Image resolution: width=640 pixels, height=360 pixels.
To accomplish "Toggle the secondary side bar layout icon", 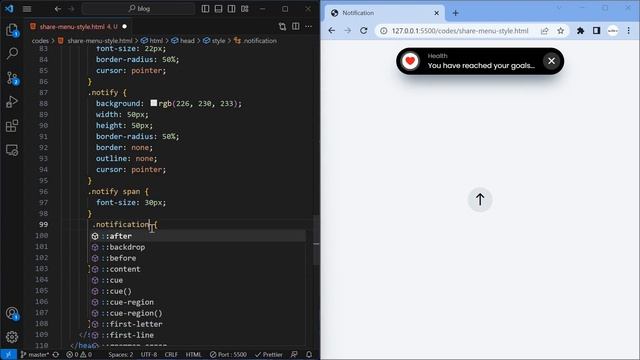I will tap(231, 9).
